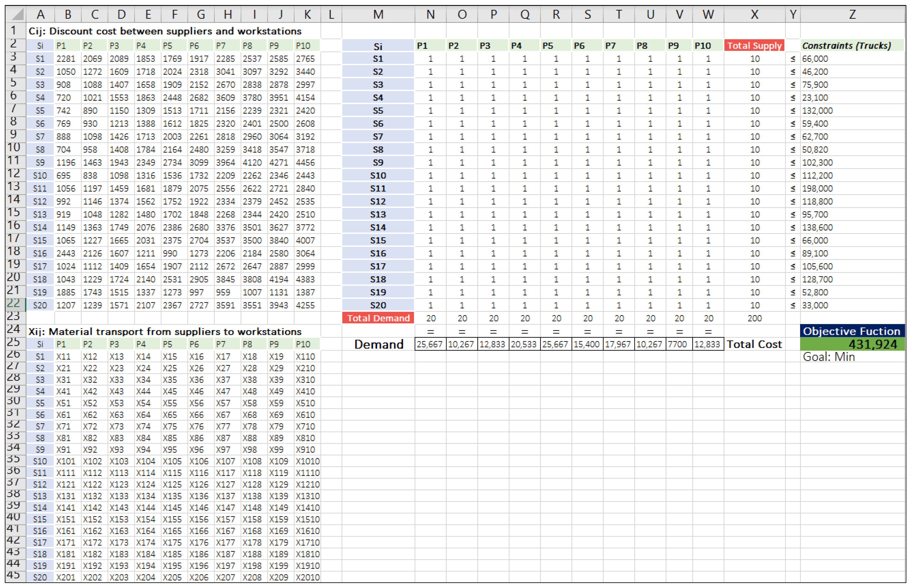Select the red Total Supply header cell

[x=754, y=45]
